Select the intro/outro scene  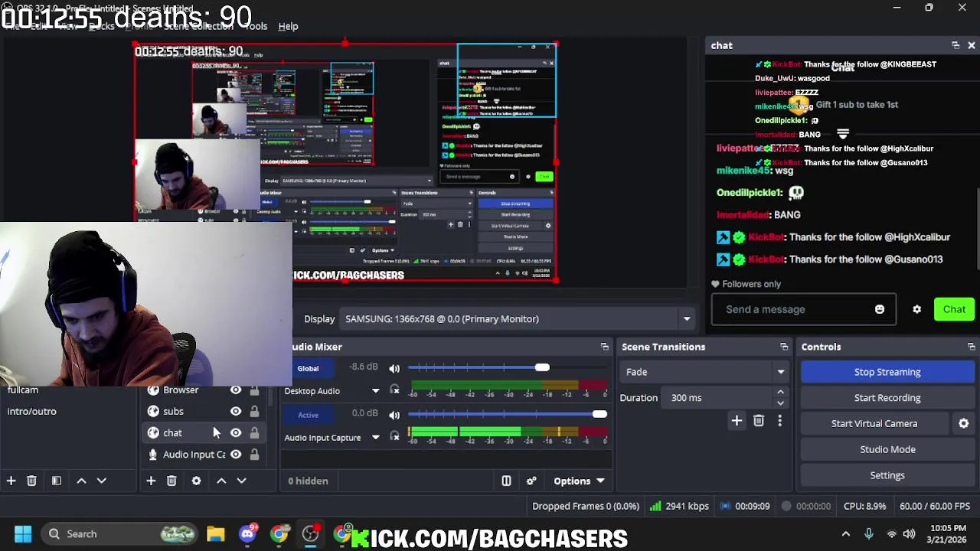click(x=69, y=411)
